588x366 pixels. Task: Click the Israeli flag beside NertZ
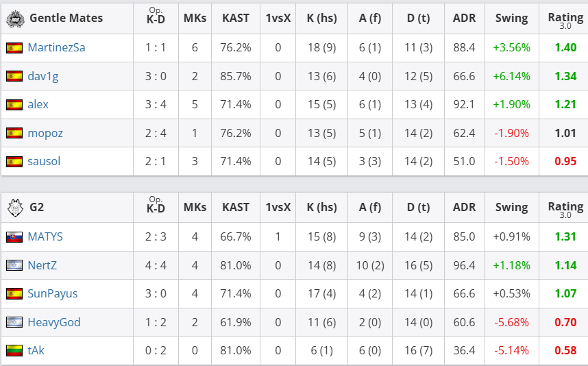click(14, 265)
